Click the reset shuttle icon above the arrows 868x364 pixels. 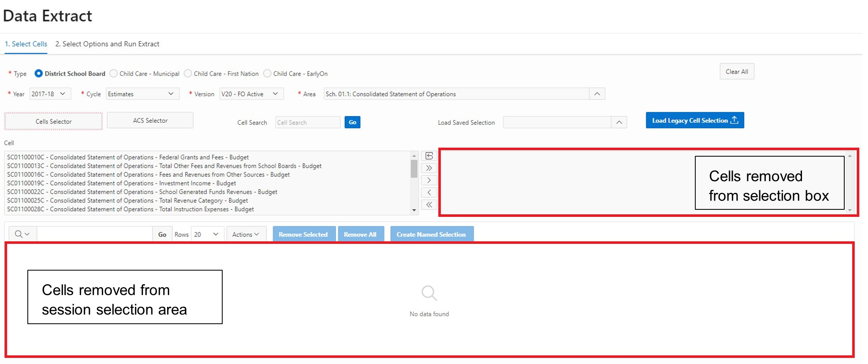click(x=429, y=156)
